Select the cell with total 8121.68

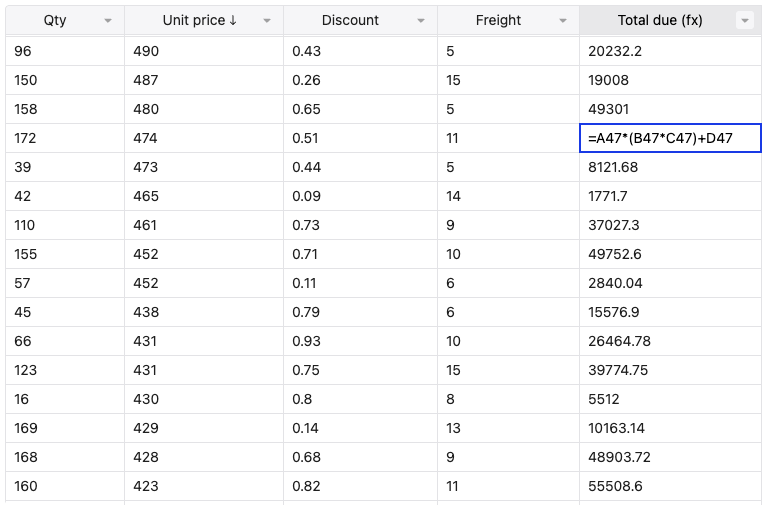(x=670, y=167)
